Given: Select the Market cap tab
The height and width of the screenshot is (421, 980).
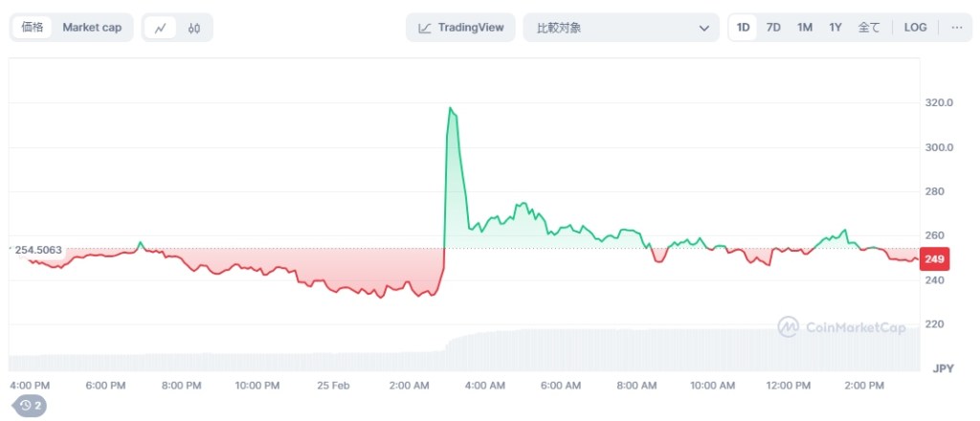Looking at the screenshot, I should (92, 28).
